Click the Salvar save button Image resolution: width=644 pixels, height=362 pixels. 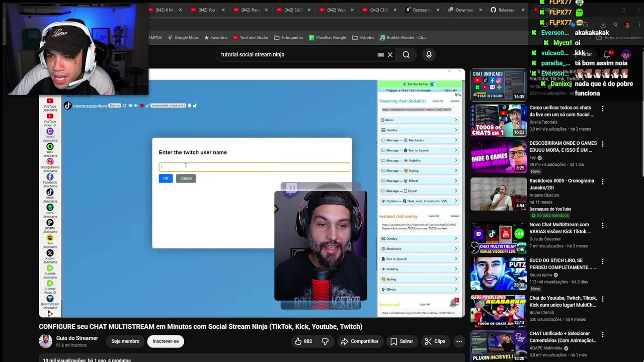(401, 341)
